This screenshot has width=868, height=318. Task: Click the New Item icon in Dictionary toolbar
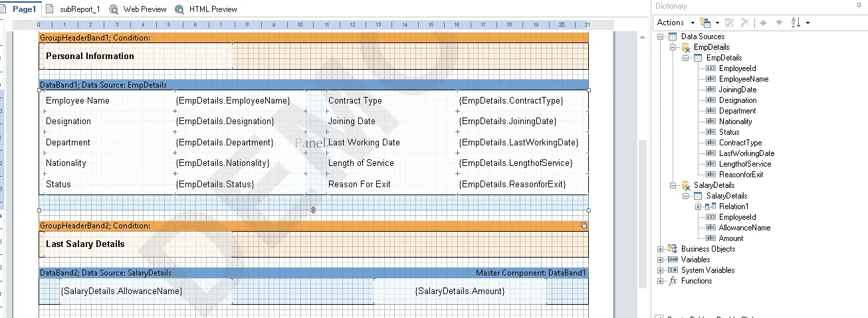pos(706,23)
